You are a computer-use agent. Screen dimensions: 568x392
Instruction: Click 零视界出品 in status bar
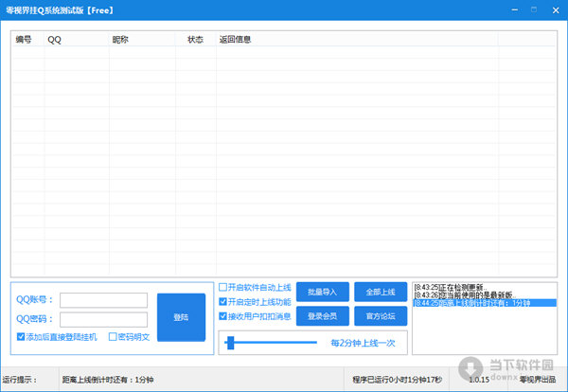pos(538,380)
